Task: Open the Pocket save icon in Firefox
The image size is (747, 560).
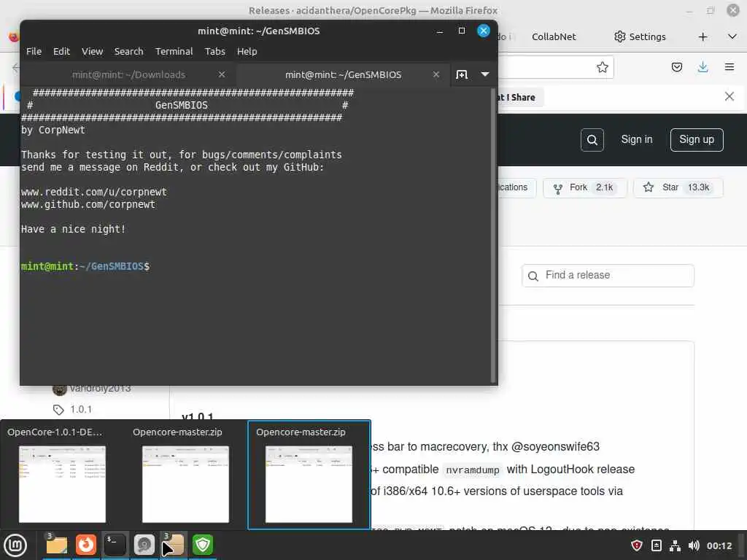Action: point(676,67)
